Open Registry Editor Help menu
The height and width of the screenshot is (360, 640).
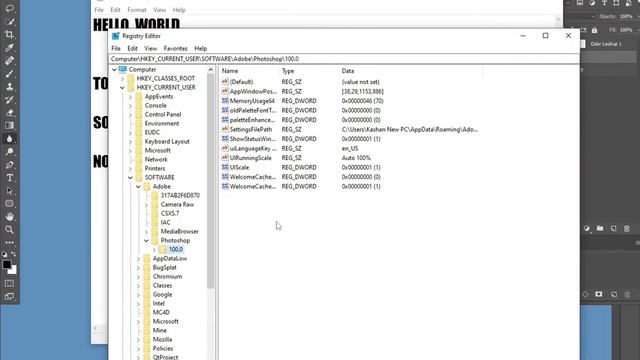(x=200, y=48)
